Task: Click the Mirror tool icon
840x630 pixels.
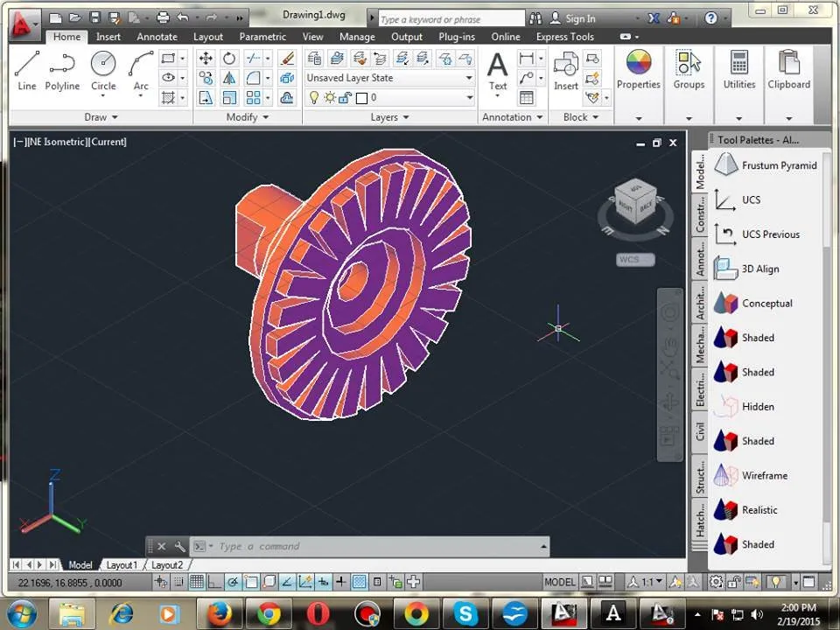Action: (229, 78)
